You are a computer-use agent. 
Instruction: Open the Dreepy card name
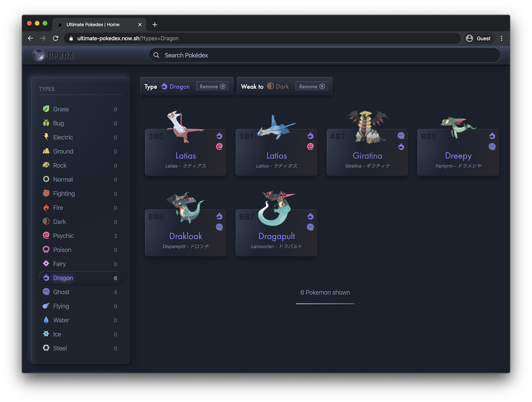pyautogui.click(x=458, y=156)
